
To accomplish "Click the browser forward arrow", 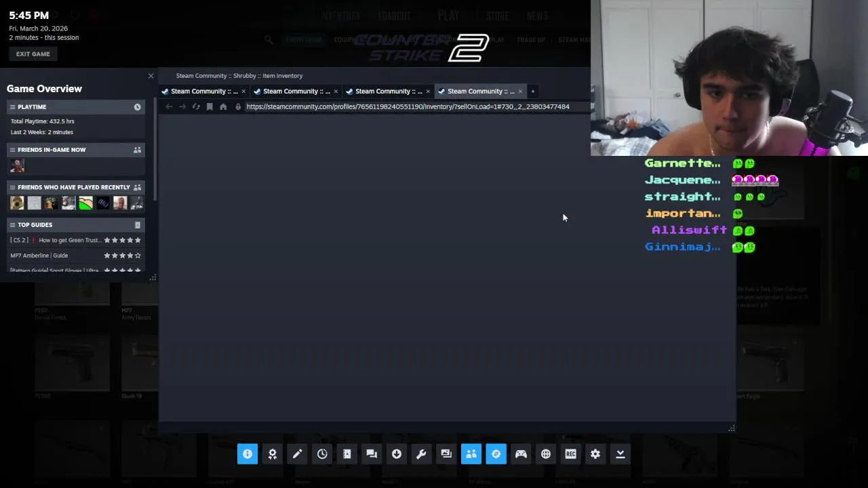I will point(182,106).
